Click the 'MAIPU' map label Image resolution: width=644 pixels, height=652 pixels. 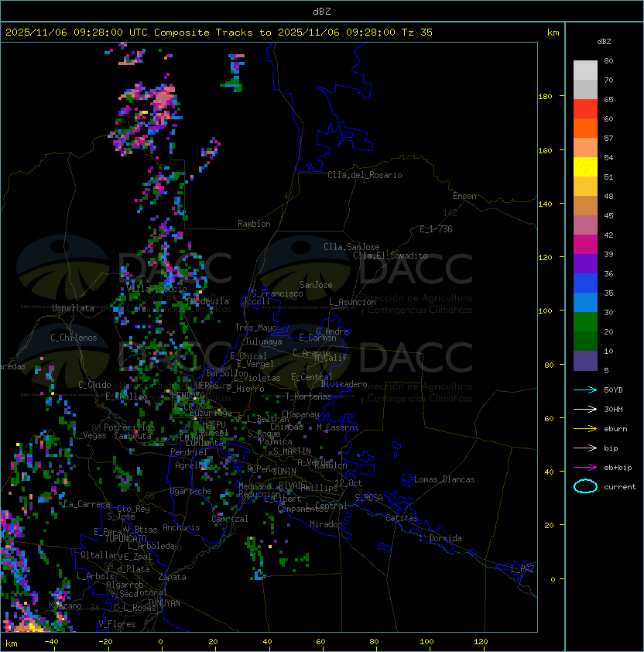click(x=214, y=425)
